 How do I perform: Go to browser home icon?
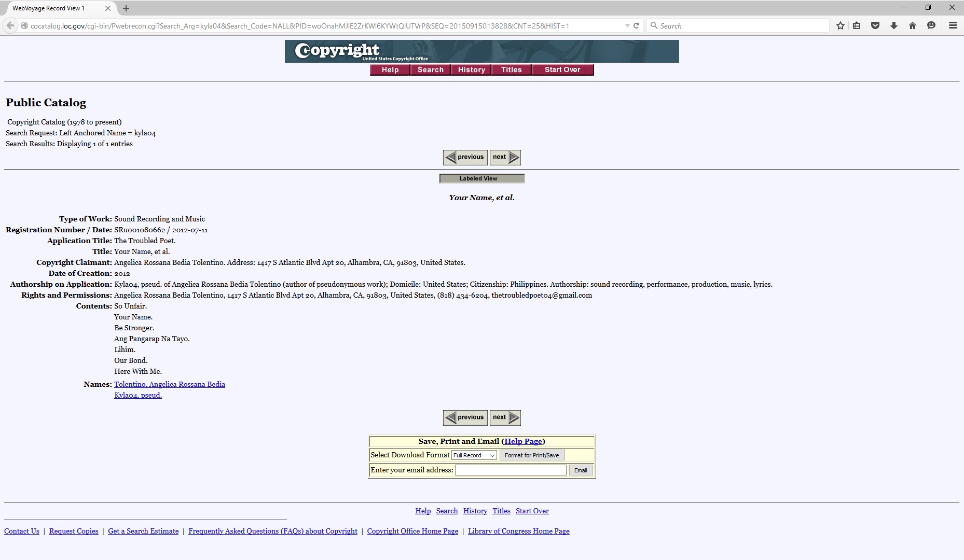913,25
